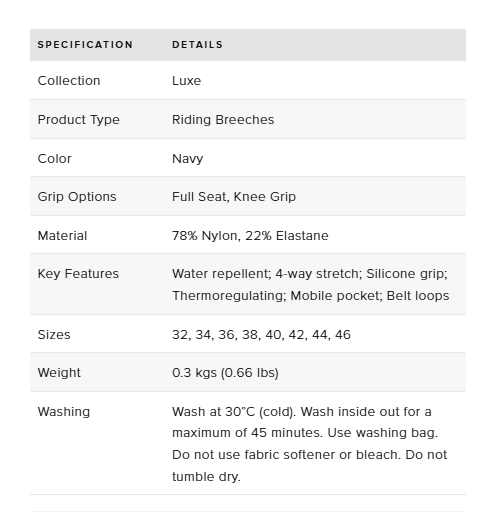
Task: Select the Riding Breeches text
Action: (223, 120)
